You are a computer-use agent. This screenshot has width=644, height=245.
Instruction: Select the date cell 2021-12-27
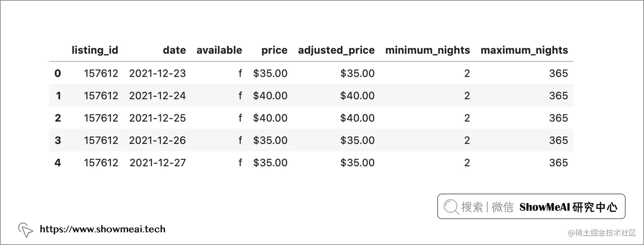point(158,162)
